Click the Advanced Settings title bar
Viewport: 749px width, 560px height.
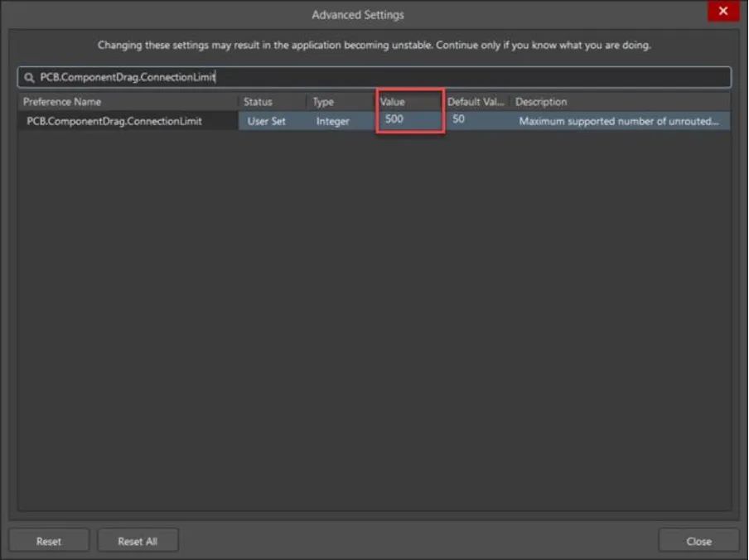click(358, 15)
